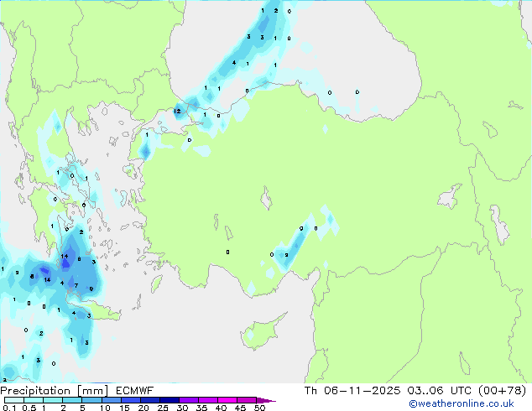The image size is (532, 411).
Task: Click the '35' legend scale label
Action: (201, 408)
